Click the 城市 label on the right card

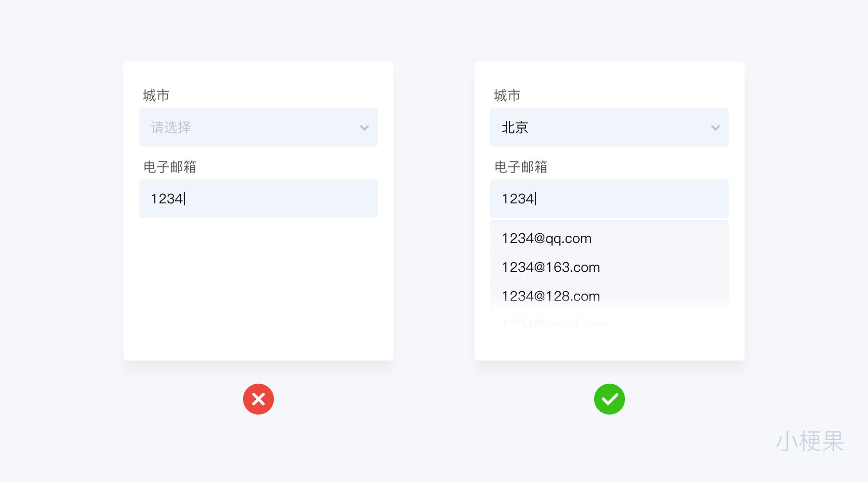click(506, 95)
